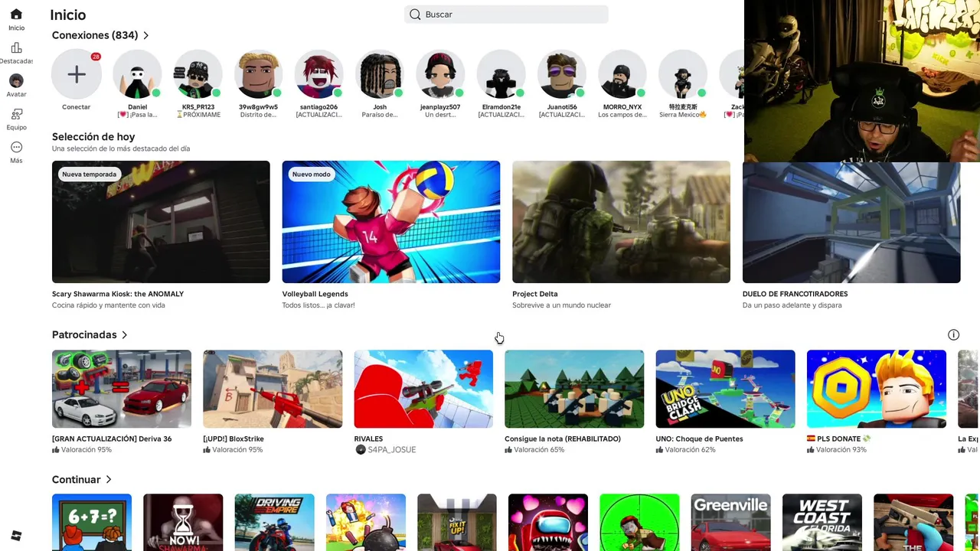Open the Inicio home sidebar icon
980x551 pixels.
16,15
